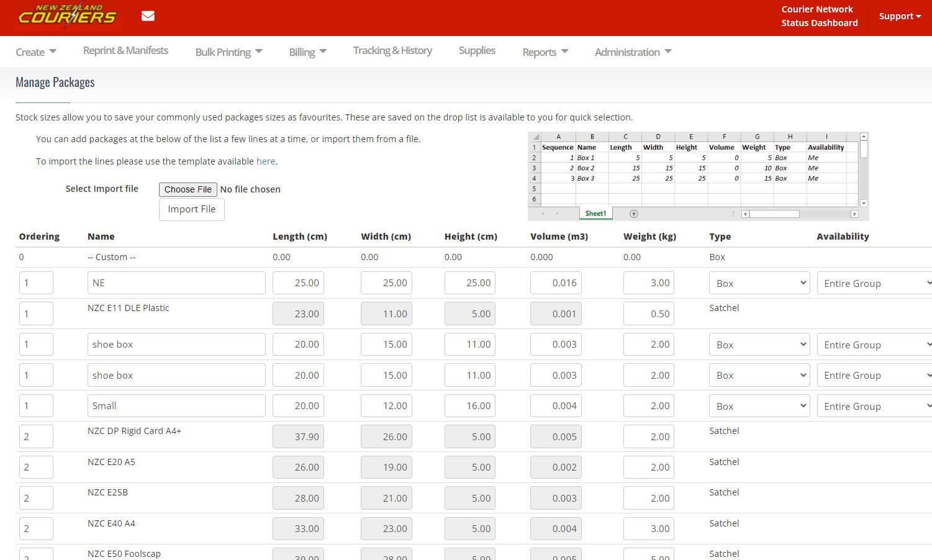
Task: Go to Reprint & Manifests
Action: [125, 51]
